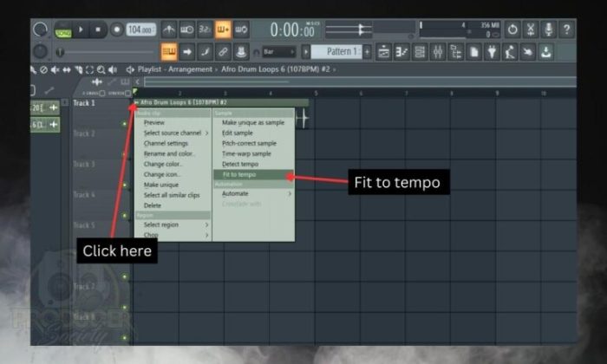Click the playback speaker tool in the playlist toolbar
This screenshot has width=607, height=364.
113,69
